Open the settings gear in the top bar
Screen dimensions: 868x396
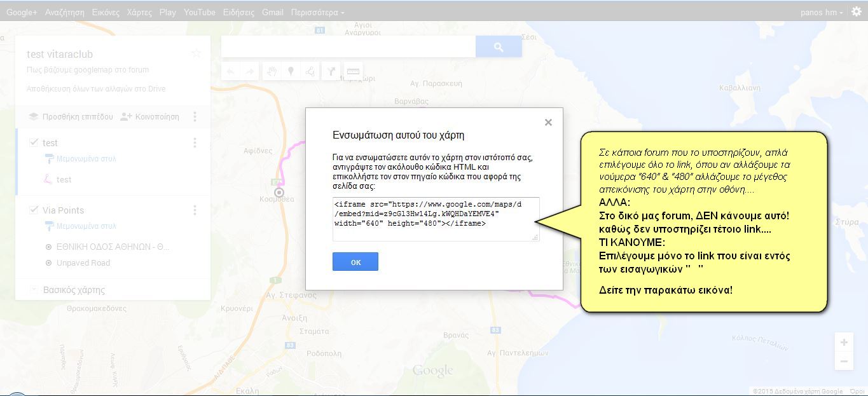click(x=857, y=12)
